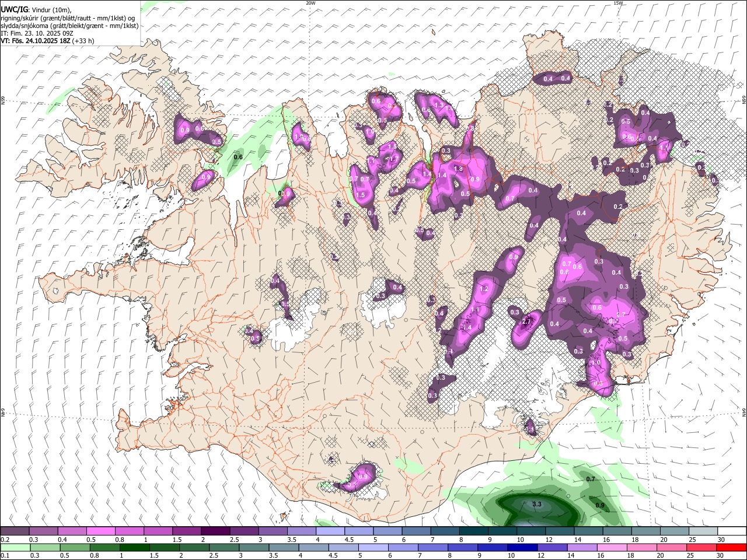Click the '2.7' snowfall value on map
This screenshot has height=560, width=747.
coord(526,322)
